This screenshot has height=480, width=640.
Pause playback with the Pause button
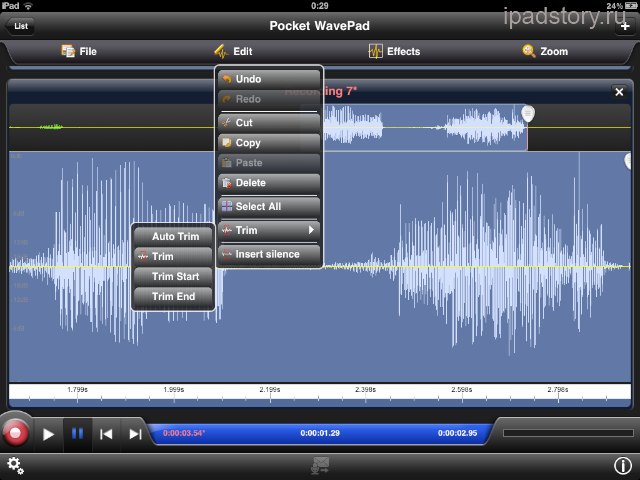(x=77, y=434)
